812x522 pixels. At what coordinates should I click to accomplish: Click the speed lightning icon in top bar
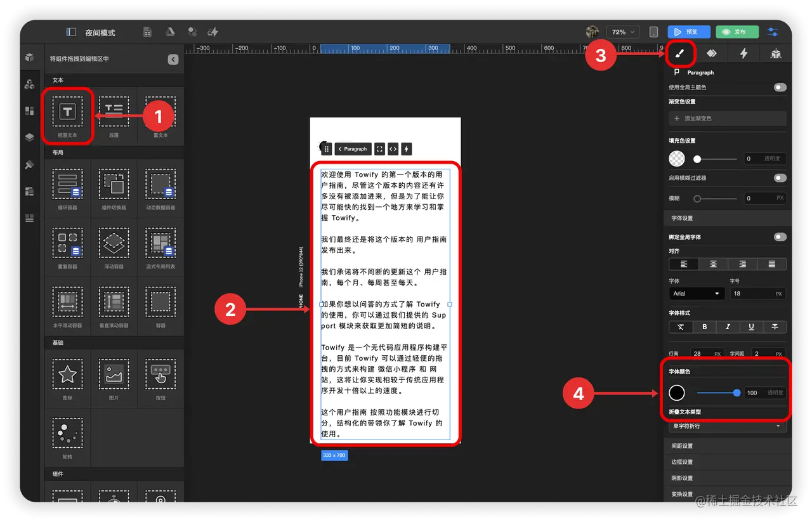[213, 32]
